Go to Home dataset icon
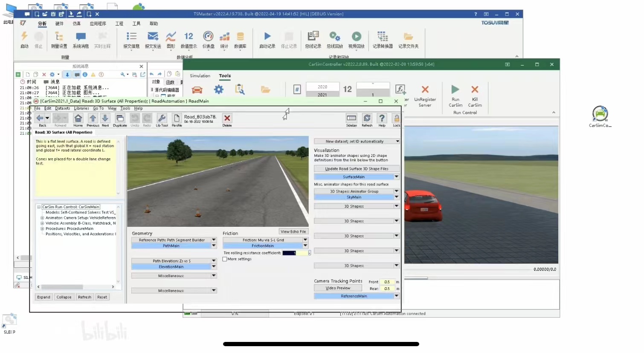The height and width of the screenshot is (353, 644). pyautogui.click(x=78, y=119)
